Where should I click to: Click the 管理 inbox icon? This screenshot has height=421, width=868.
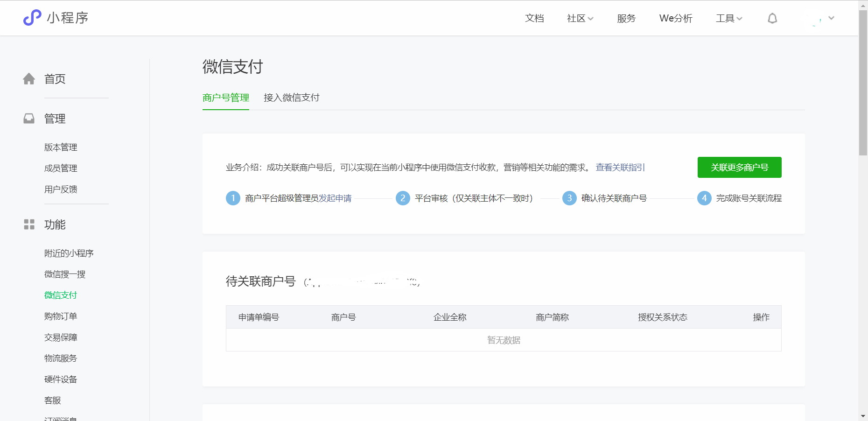[x=29, y=119]
